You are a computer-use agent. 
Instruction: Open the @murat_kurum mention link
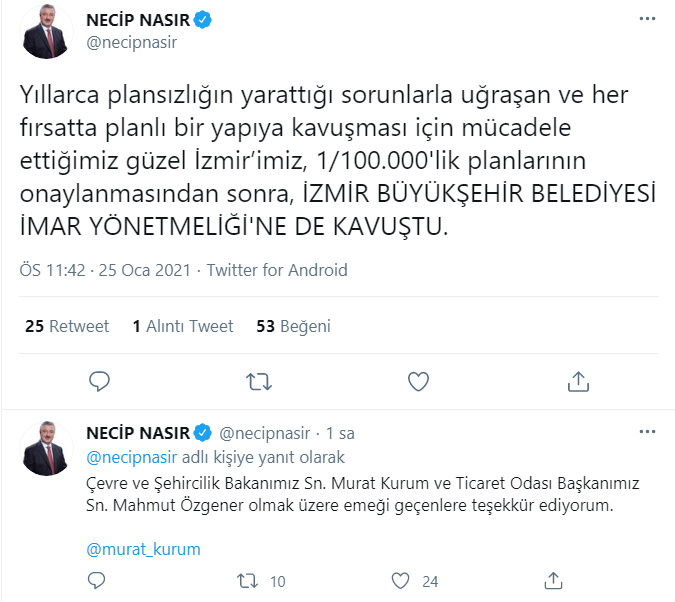[144, 549]
